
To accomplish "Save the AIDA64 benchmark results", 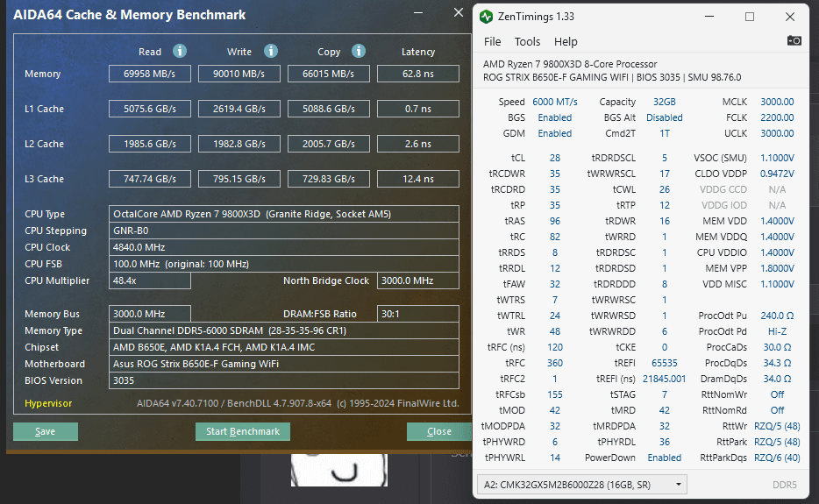I will pos(46,431).
